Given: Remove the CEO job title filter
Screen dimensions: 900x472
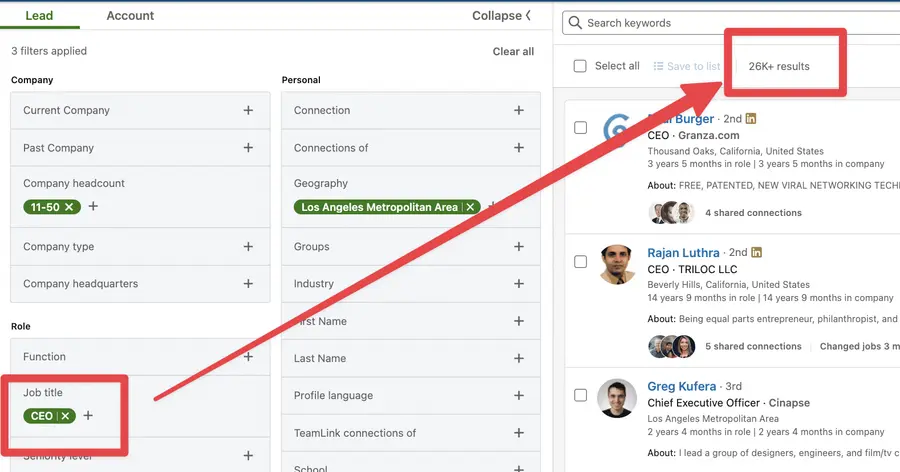Looking at the screenshot, I should 65,416.
